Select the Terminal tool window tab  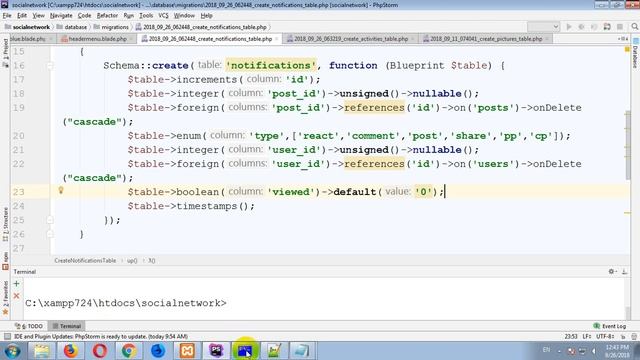click(67, 326)
